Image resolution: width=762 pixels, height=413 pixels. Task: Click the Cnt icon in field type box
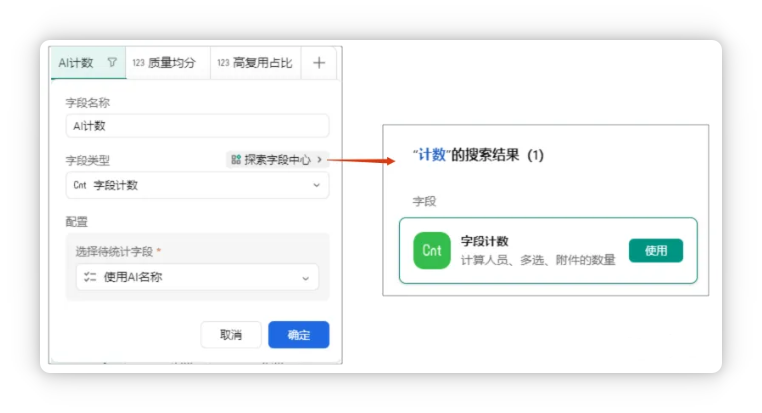(x=80, y=185)
